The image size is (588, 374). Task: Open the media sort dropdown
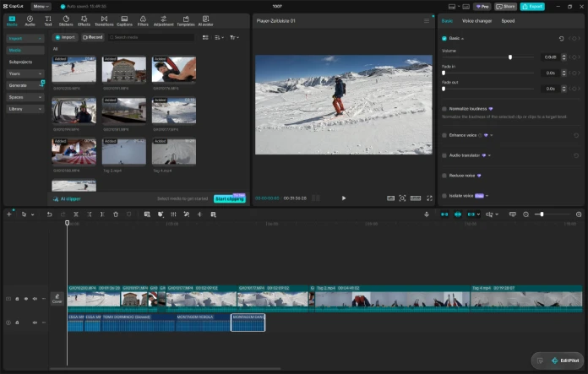point(220,37)
